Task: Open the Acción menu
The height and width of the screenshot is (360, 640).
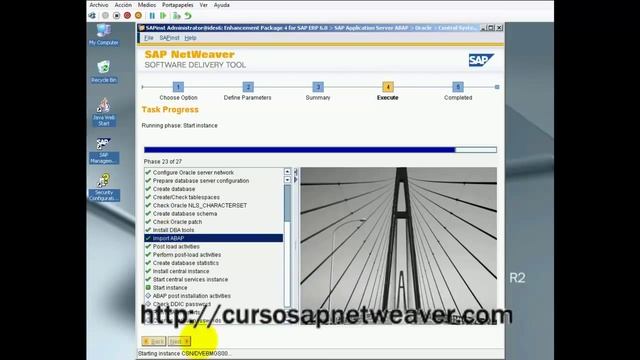Action: point(123,5)
